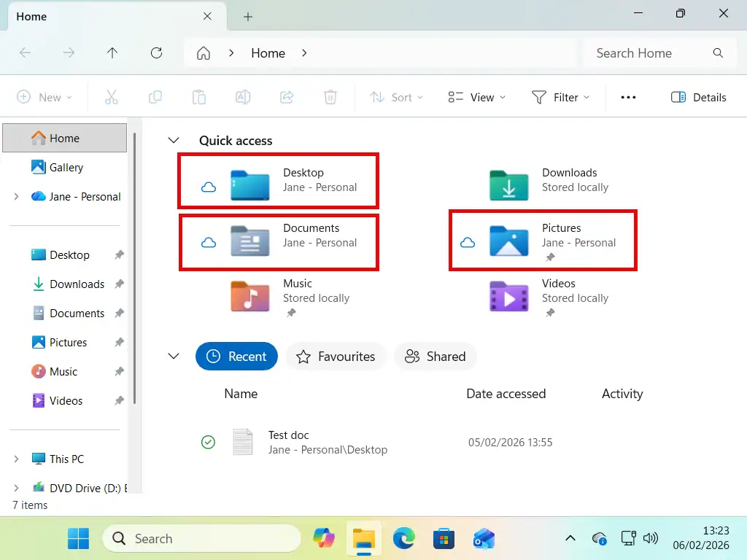The width and height of the screenshot is (747, 560).
Task: Select the Cut tool in toolbar
Action: pyautogui.click(x=112, y=96)
